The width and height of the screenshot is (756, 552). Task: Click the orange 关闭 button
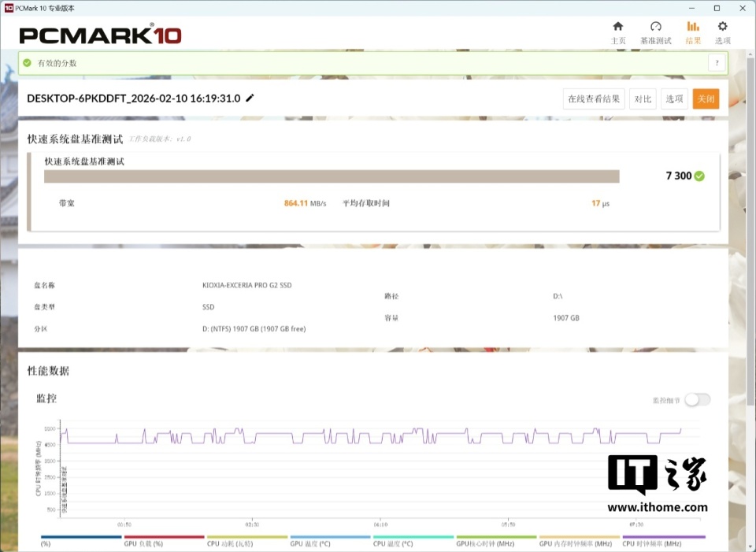point(706,99)
